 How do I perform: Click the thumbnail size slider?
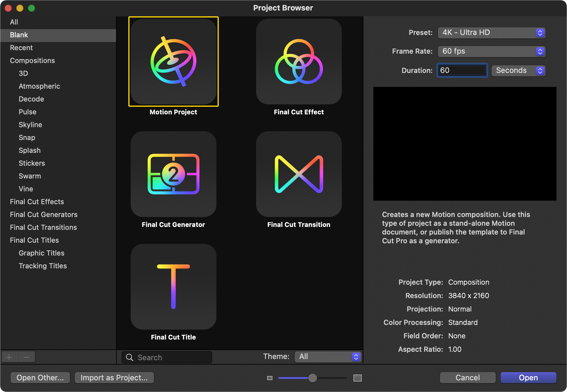point(313,378)
